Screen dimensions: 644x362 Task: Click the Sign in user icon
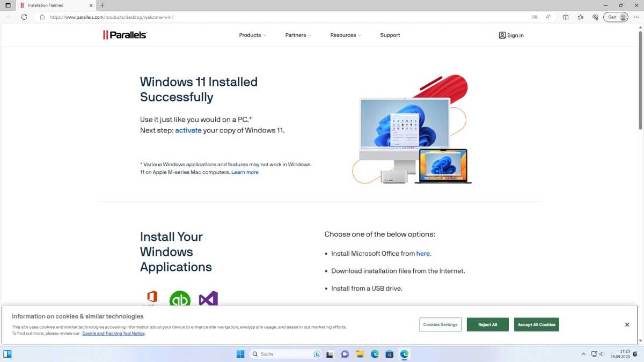pyautogui.click(x=502, y=35)
